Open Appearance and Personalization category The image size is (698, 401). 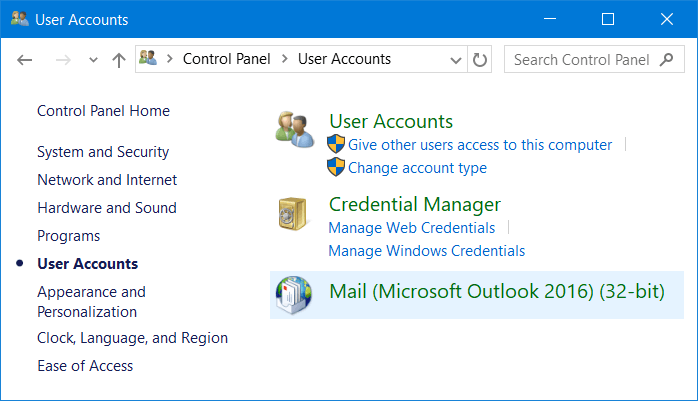91,302
